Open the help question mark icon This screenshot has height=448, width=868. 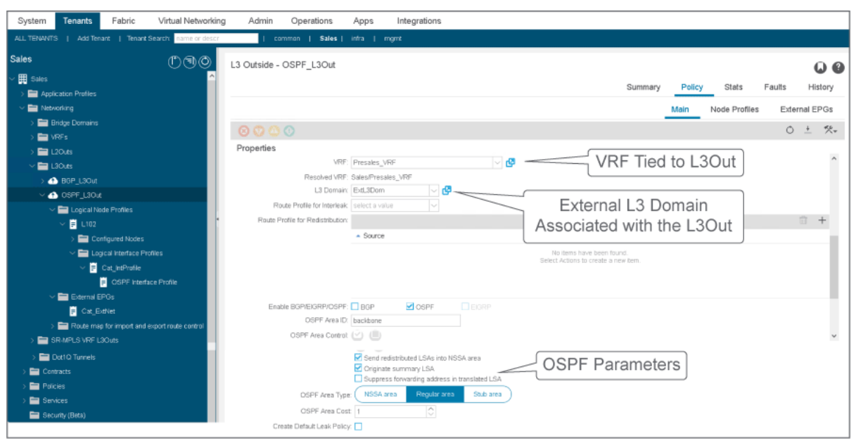point(838,68)
